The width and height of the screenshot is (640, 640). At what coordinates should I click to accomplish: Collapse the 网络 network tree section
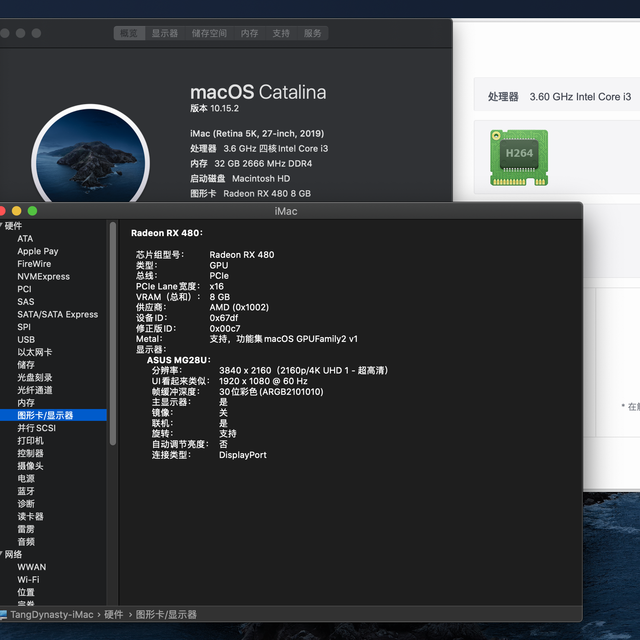point(1,554)
